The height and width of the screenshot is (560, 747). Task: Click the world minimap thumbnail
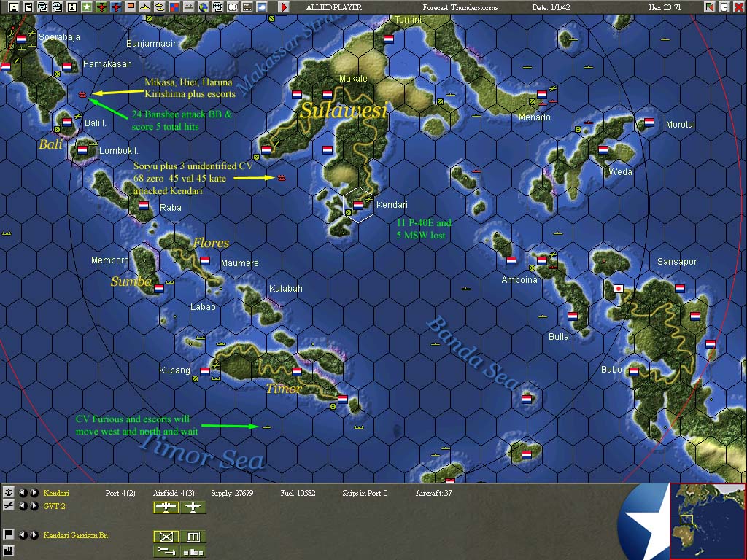pos(708,521)
